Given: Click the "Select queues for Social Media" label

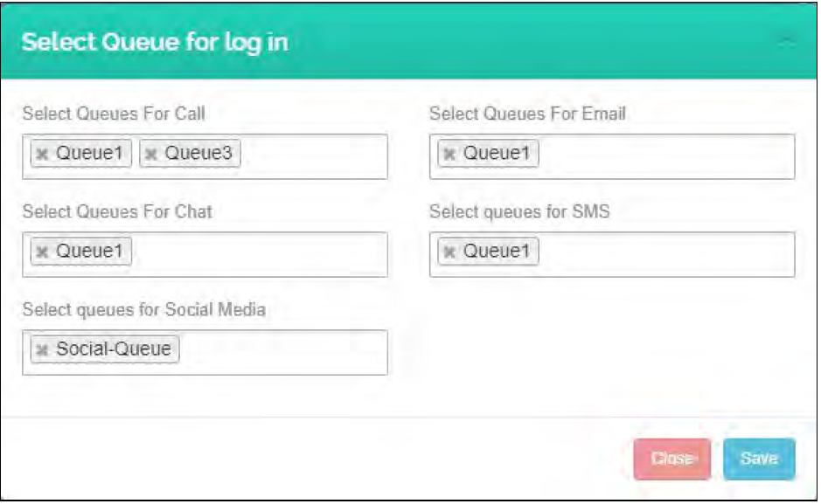Looking at the screenshot, I should pyautogui.click(x=143, y=309).
